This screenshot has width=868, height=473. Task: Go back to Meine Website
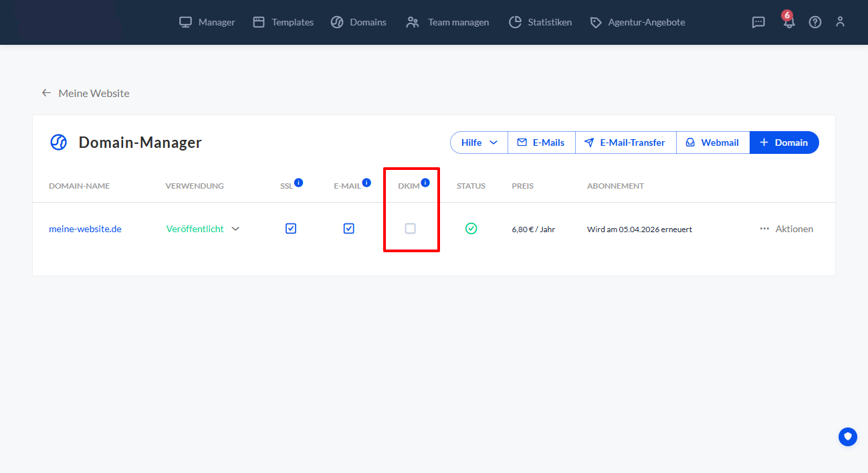86,93
